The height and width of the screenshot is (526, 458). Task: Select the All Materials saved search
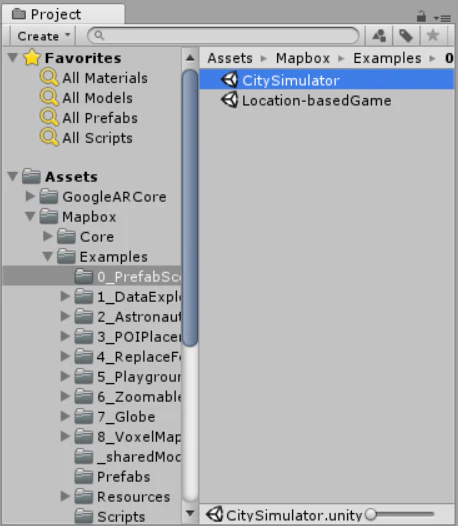click(105, 78)
